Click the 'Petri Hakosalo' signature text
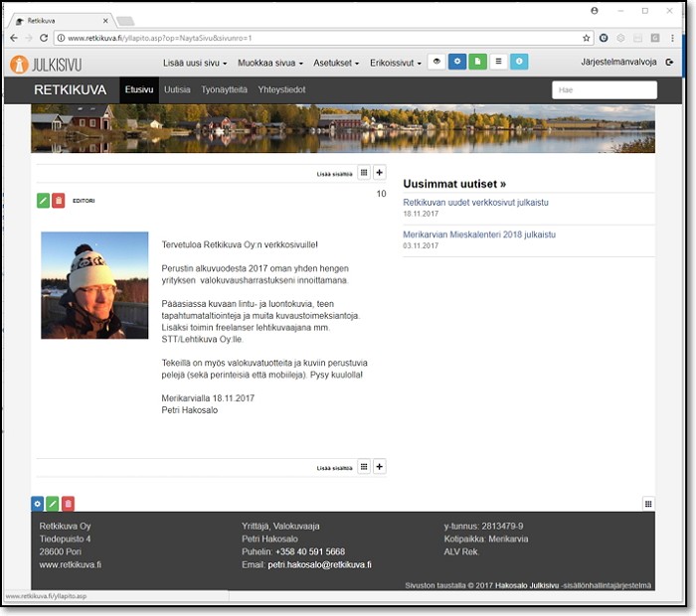This screenshot has width=696, height=616. 190,410
